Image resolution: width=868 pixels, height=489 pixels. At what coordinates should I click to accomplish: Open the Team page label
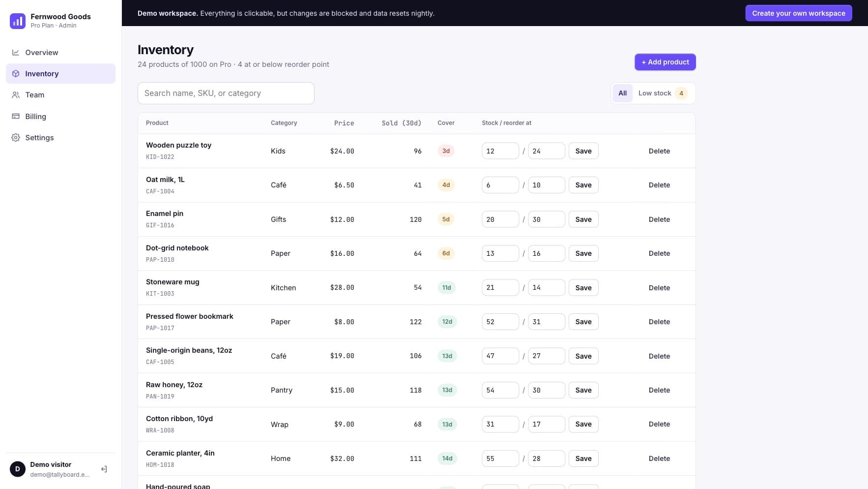35,95
